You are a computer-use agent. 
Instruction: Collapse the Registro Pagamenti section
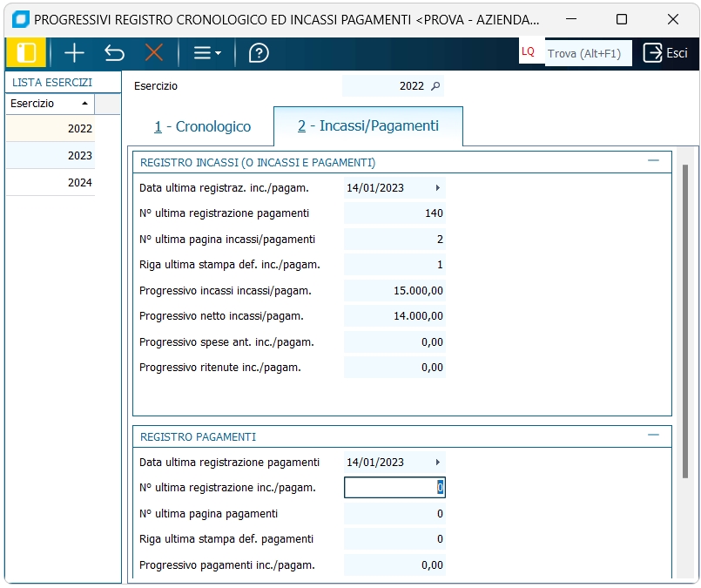coord(653,436)
